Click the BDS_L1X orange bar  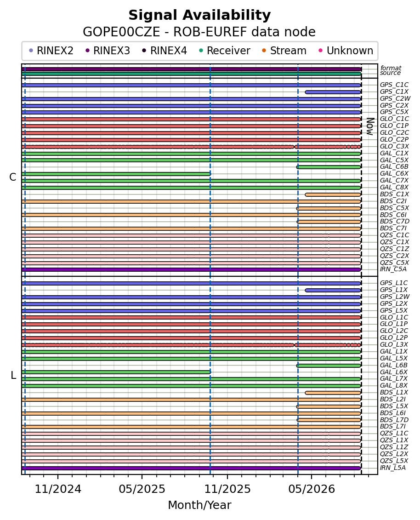[x=333, y=393]
